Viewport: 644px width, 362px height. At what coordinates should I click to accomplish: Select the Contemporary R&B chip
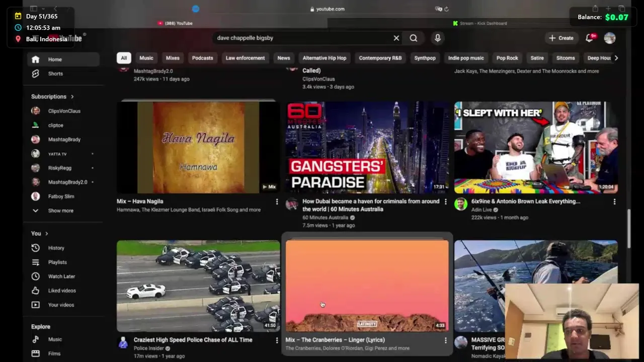point(380,58)
